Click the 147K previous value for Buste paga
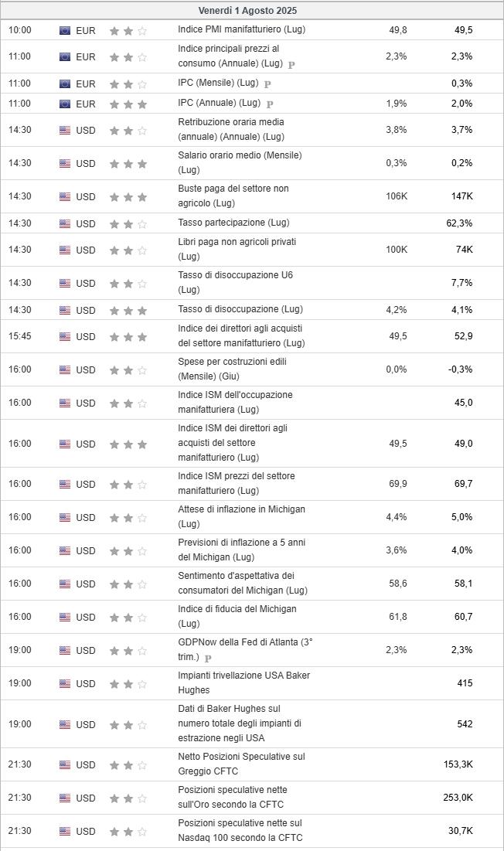The width and height of the screenshot is (504, 851). 461,196
